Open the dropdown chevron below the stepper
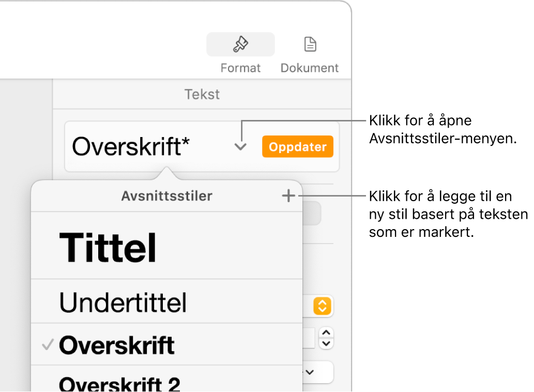The image size is (534, 392). click(310, 372)
